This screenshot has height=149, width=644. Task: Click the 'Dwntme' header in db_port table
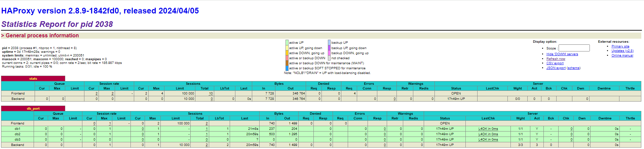pyautogui.click(x=605, y=118)
